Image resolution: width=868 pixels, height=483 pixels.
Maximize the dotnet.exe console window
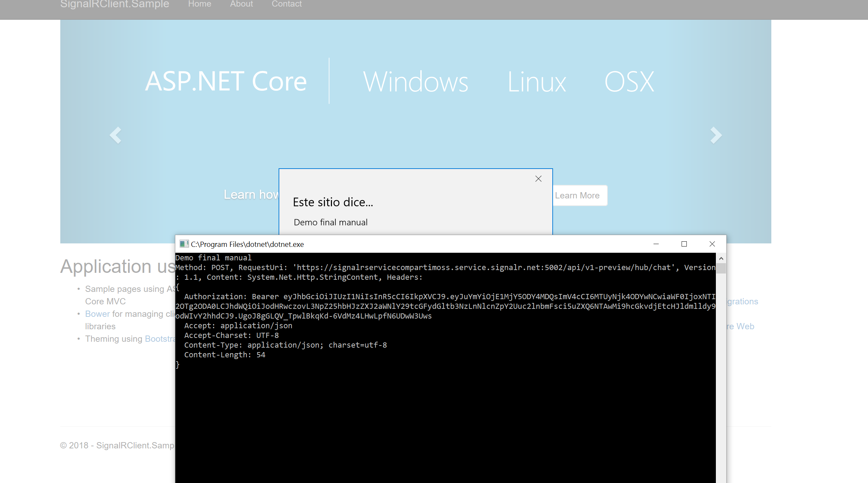pos(684,244)
